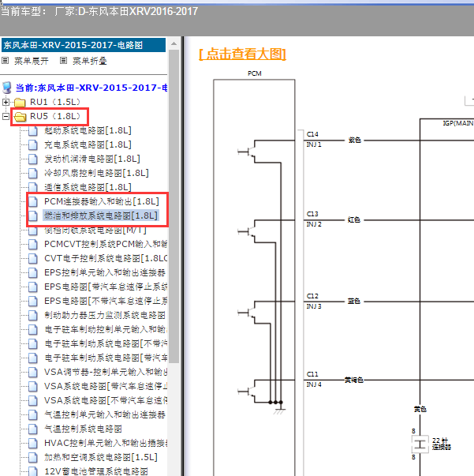Click document icon beside 发动机润滑电路图[1.8L]
This screenshot has height=476, width=474.
tap(33, 159)
